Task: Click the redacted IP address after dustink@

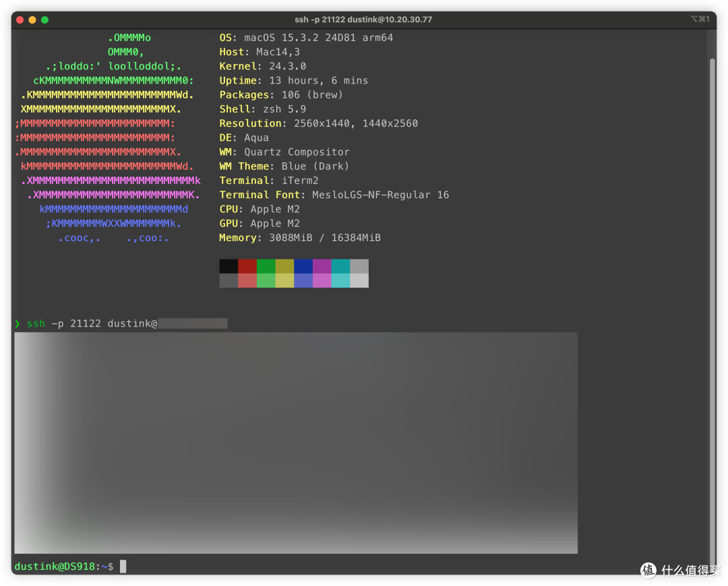Action: tap(193, 324)
